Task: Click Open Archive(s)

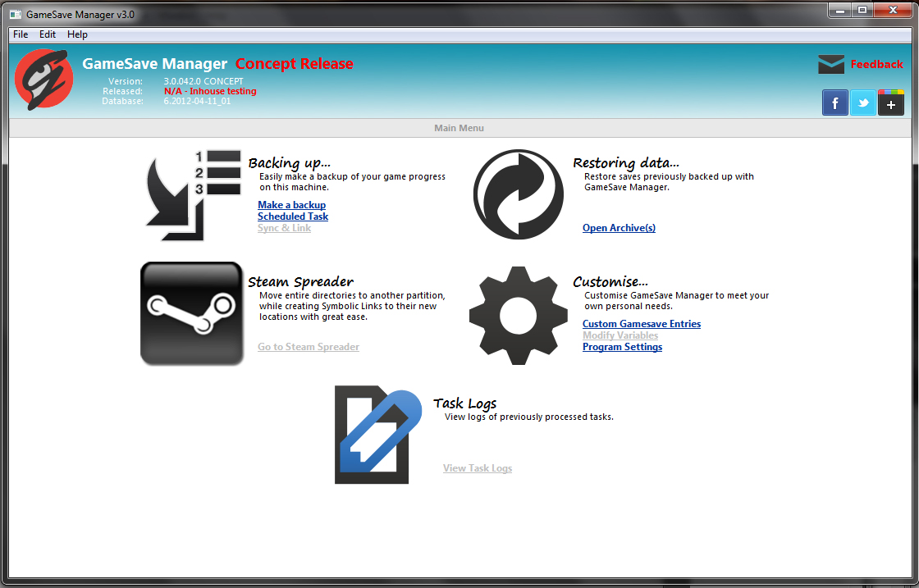Action: 619,227
